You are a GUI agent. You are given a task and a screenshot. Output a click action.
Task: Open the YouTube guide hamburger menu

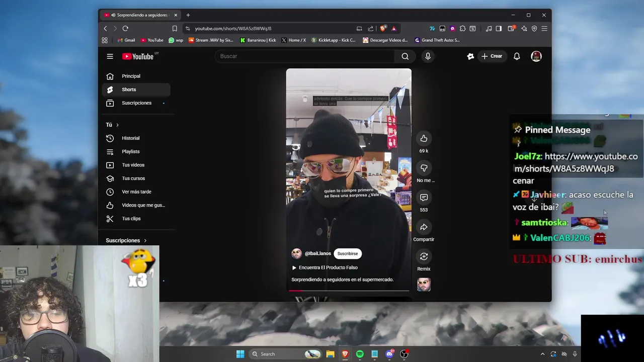click(x=110, y=56)
